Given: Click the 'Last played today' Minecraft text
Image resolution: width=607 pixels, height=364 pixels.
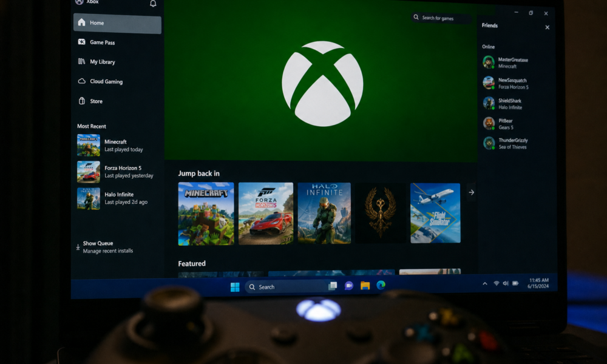Looking at the screenshot, I should [123, 149].
